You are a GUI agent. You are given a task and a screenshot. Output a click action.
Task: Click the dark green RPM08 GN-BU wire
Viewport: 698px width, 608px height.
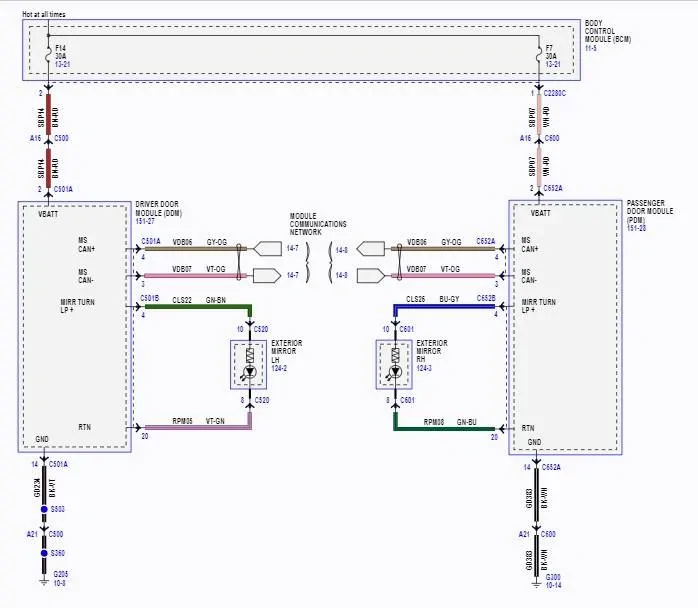click(x=442, y=429)
